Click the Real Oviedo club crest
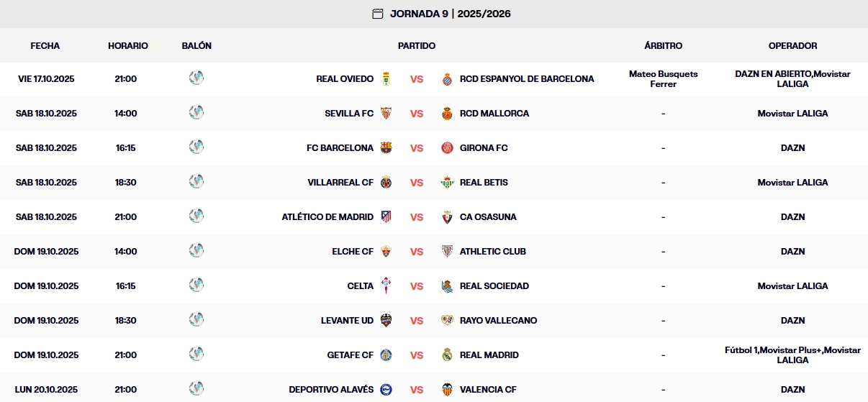Viewport: 868px width, 402px height. pyautogui.click(x=386, y=78)
